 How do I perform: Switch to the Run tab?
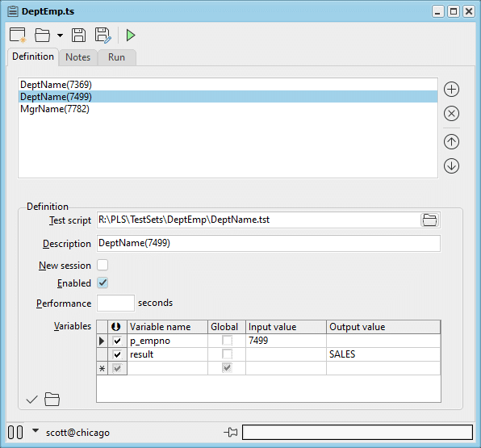116,57
